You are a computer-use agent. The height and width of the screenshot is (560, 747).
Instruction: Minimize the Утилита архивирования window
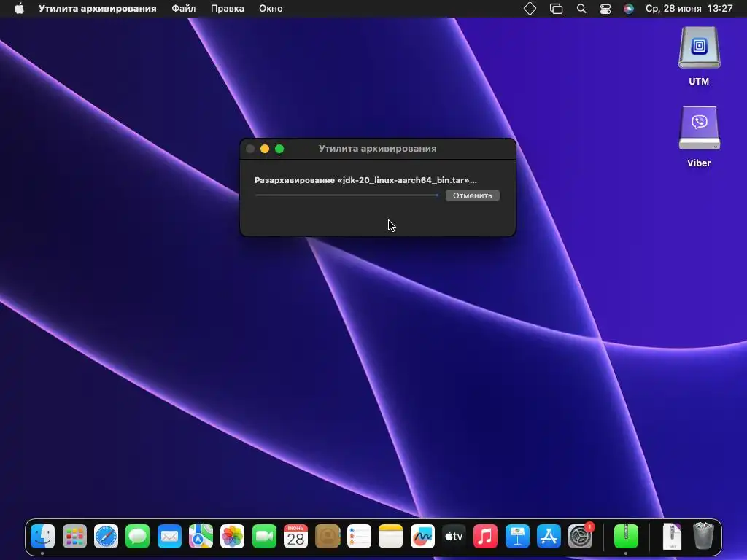[265, 149]
